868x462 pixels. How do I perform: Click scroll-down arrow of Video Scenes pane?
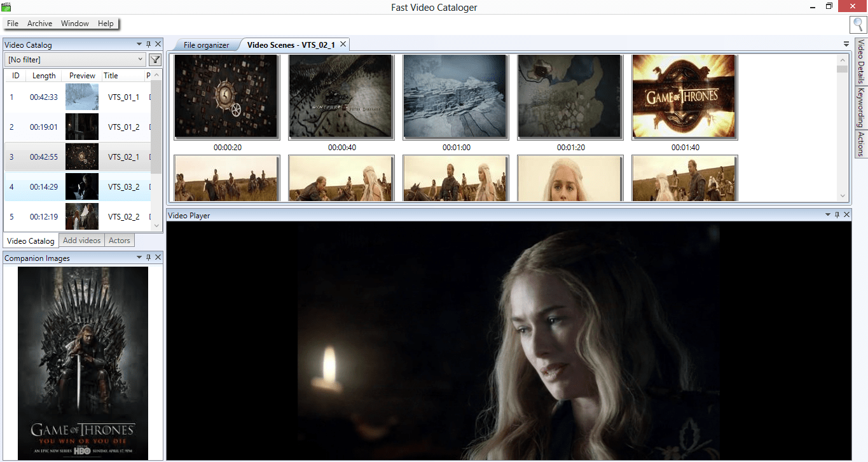pos(843,196)
